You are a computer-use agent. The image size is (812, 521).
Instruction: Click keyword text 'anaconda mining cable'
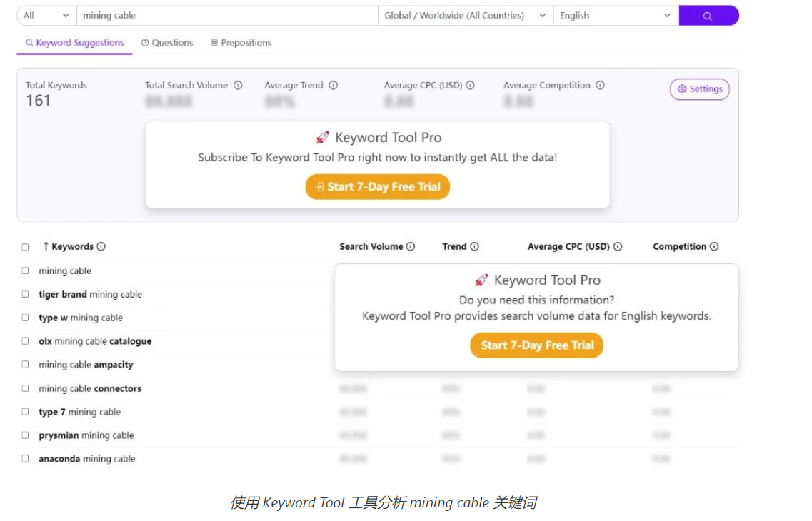[87, 459]
